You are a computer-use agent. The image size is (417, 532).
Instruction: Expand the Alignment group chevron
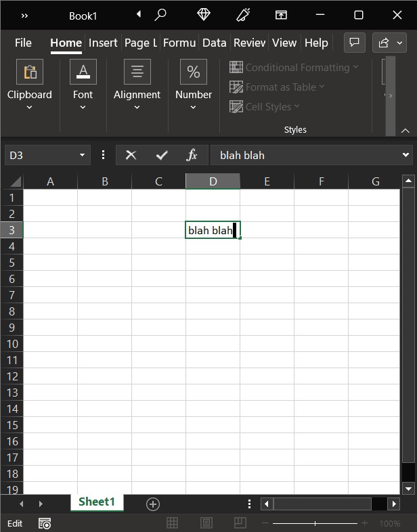(137, 107)
